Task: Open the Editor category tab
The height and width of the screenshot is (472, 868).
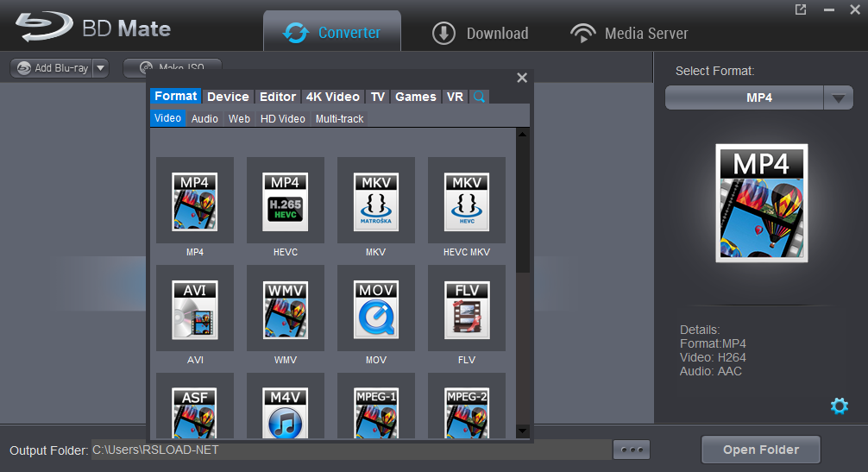Action: (x=278, y=97)
